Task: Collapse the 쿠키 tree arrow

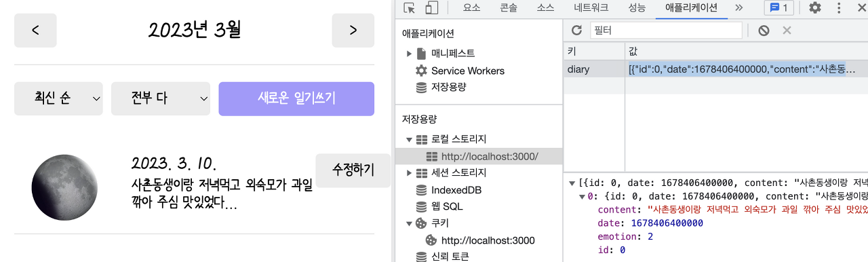Action: tap(409, 223)
